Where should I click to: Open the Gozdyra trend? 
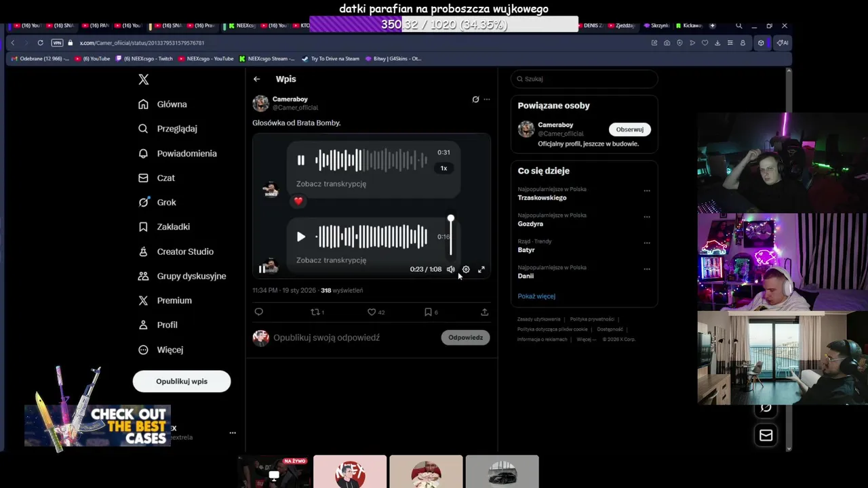pyautogui.click(x=530, y=224)
